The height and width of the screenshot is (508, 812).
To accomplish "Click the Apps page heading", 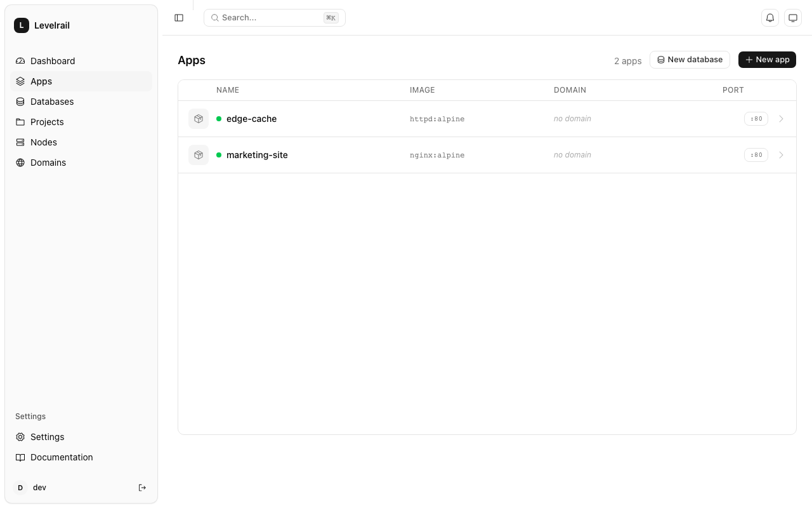I will [x=192, y=60].
